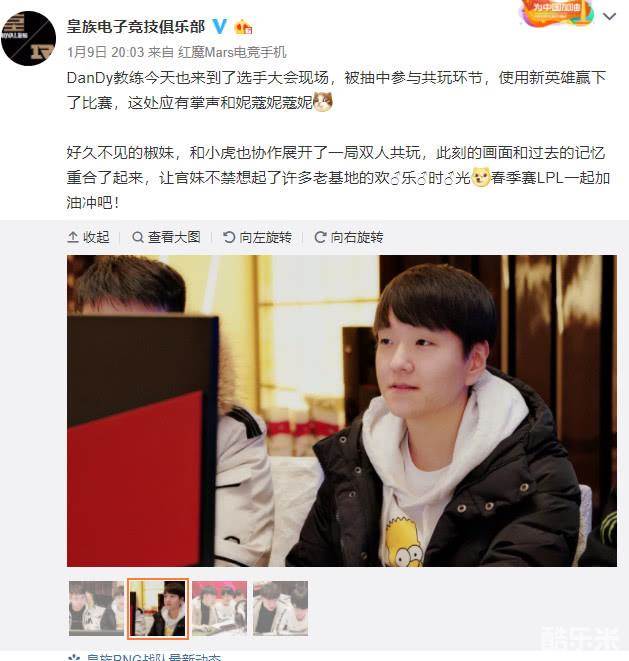Click the orange crown membership icon
Image resolution: width=629 pixels, height=661 pixels.
tap(244, 27)
